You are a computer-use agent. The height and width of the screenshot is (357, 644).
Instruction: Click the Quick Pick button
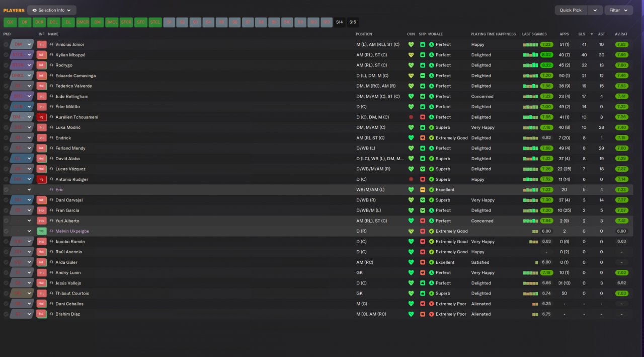(x=571, y=10)
